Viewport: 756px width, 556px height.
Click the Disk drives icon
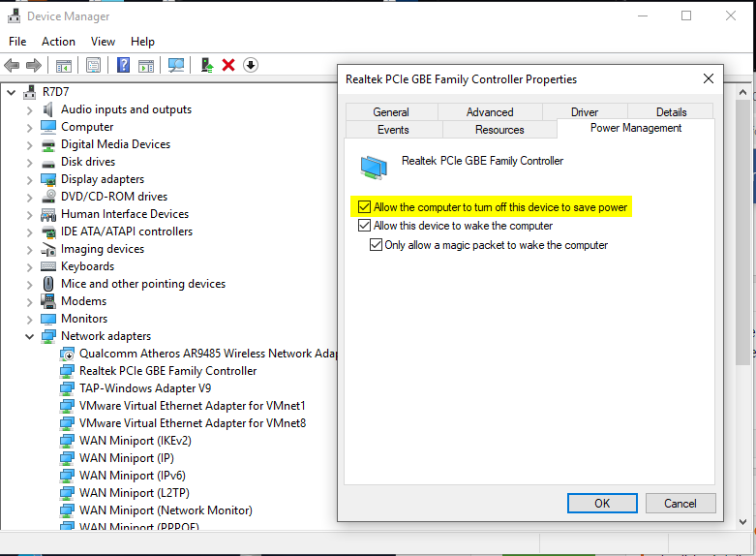coord(48,163)
